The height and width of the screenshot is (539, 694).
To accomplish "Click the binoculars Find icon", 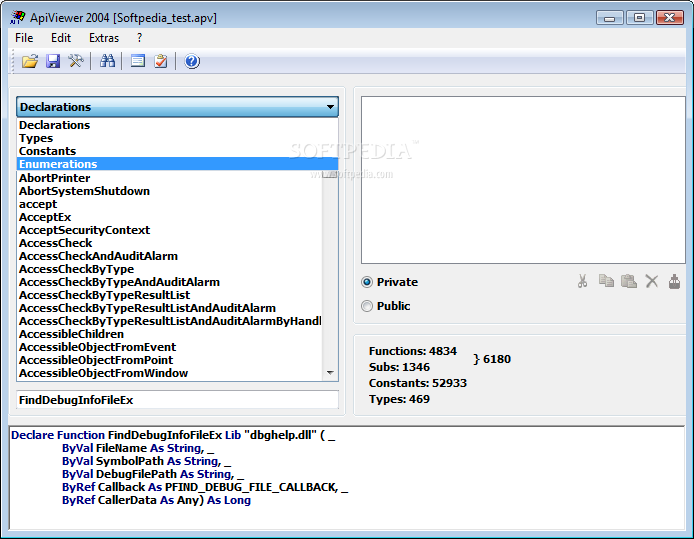I will coord(107,61).
